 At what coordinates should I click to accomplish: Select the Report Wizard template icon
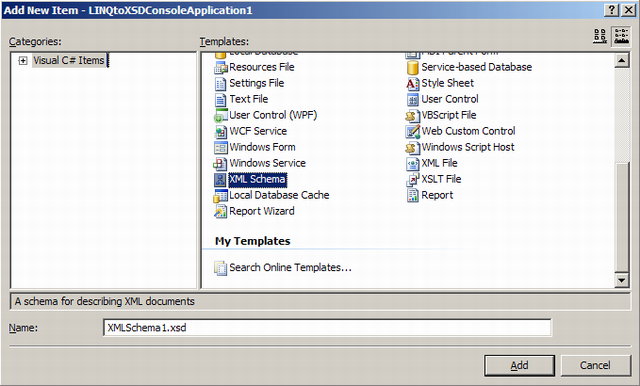click(220, 211)
